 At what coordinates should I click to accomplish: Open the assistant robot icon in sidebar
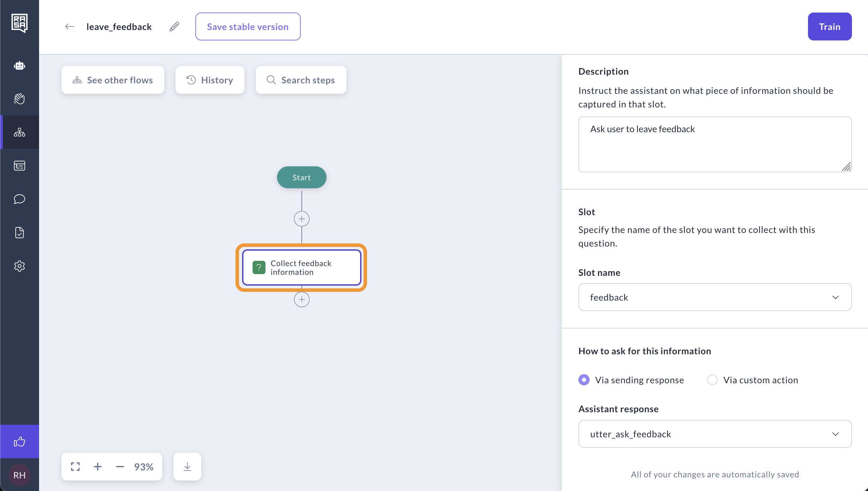click(x=20, y=65)
